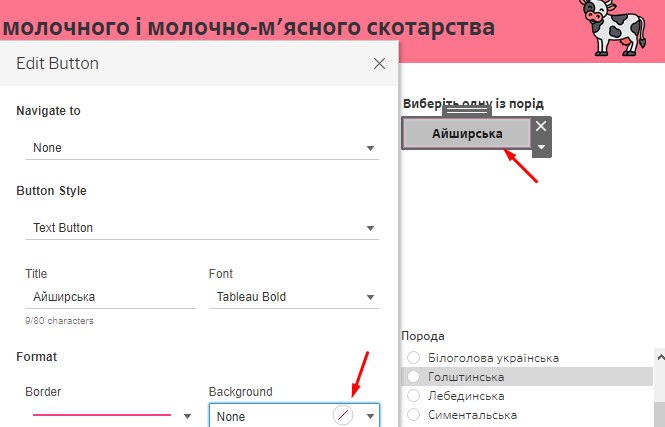This screenshot has height=427, width=665.
Task: Click the 9/80 characters counter text
Action: pyautogui.click(x=59, y=321)
